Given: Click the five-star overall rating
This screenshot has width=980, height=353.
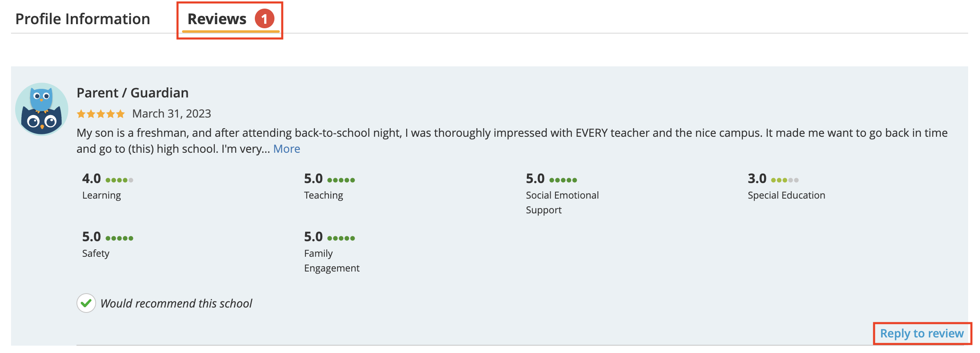Looking at the screenshot, I should click(x=101, y=114).
